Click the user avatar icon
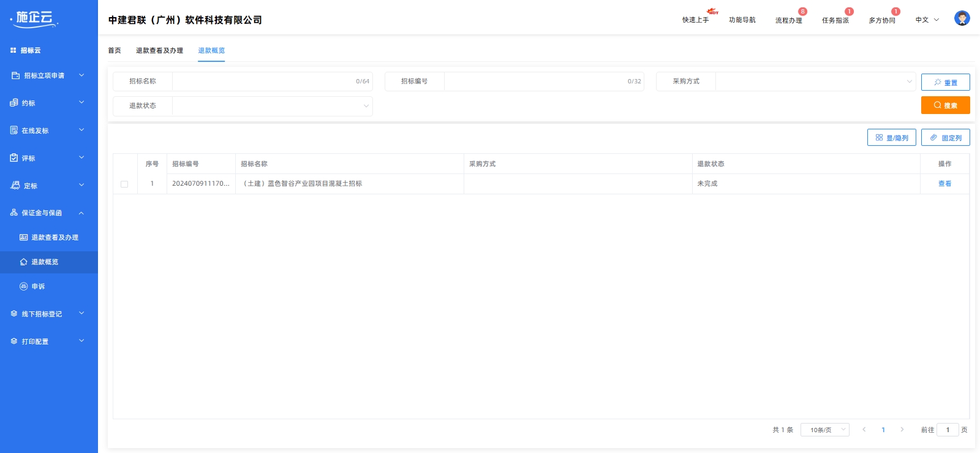This screenshot has height=453, width=980. point(962,18)
